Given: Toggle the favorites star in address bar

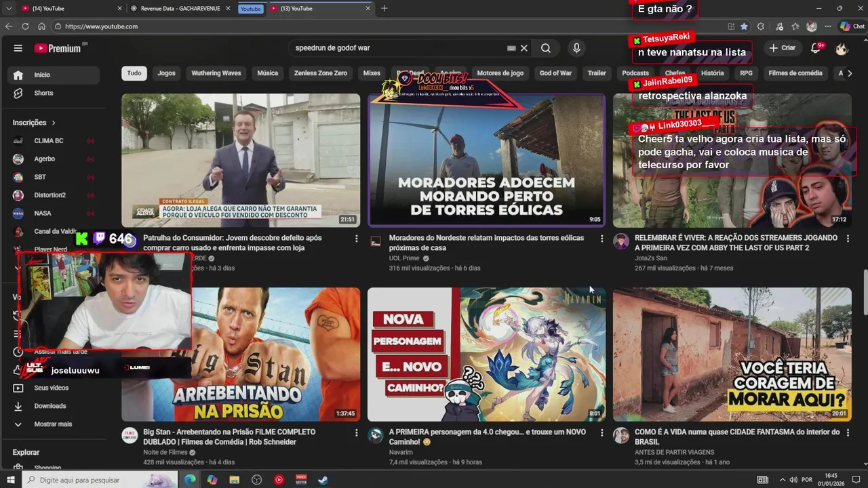Looking at the screenshot, I should (x=744, y=26).
